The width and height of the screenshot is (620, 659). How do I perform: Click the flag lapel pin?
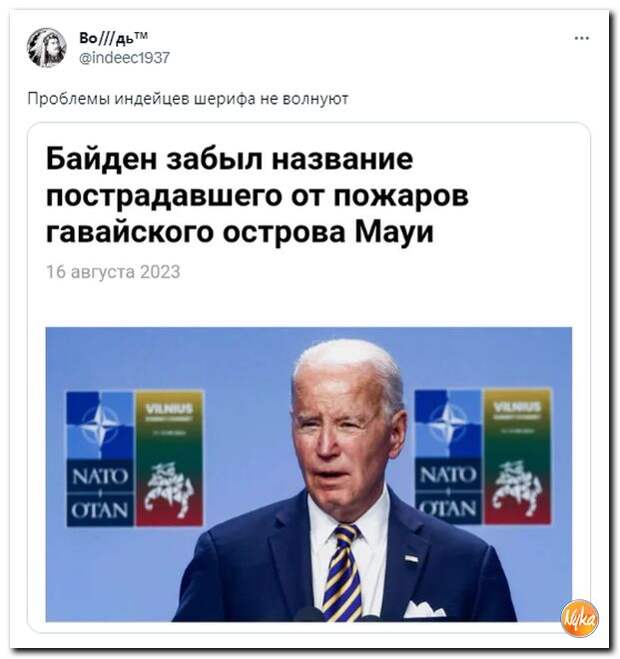point(411,558)
